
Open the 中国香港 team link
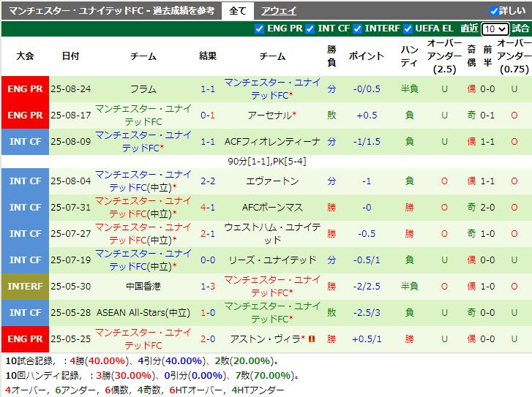click(143, 286)
